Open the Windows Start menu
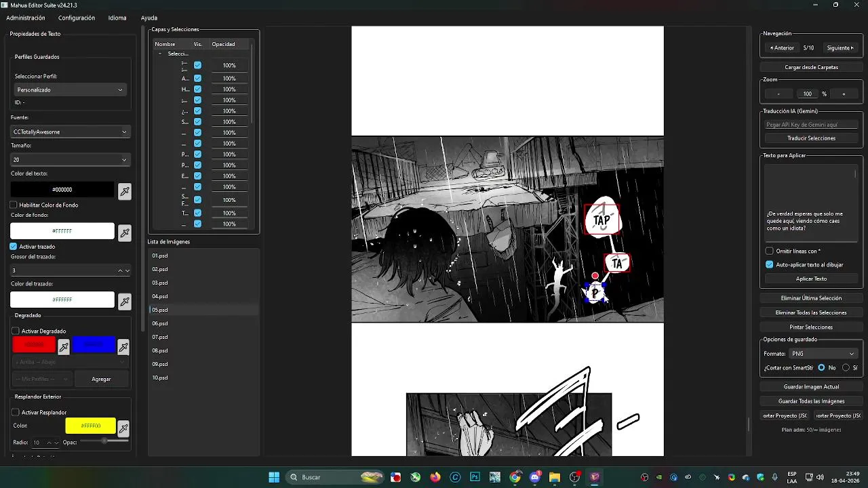 coord(274,477)
